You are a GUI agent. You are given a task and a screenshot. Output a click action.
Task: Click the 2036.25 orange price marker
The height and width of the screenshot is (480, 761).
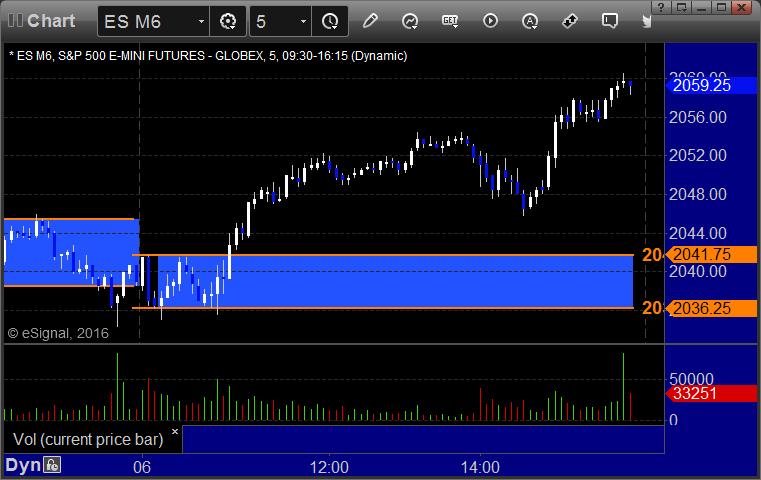[x=711, y=308]
